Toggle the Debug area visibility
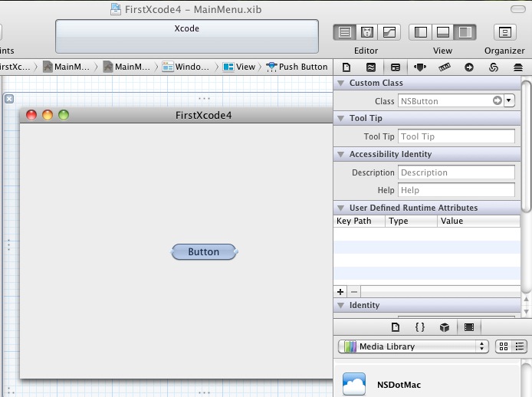Screen dimensions: 532x397 (442, 32)
